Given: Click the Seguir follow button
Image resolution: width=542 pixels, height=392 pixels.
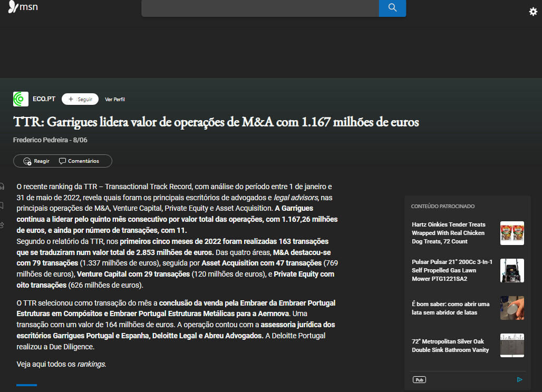Looking at the screenshot, I should click(x=80, y=99).
